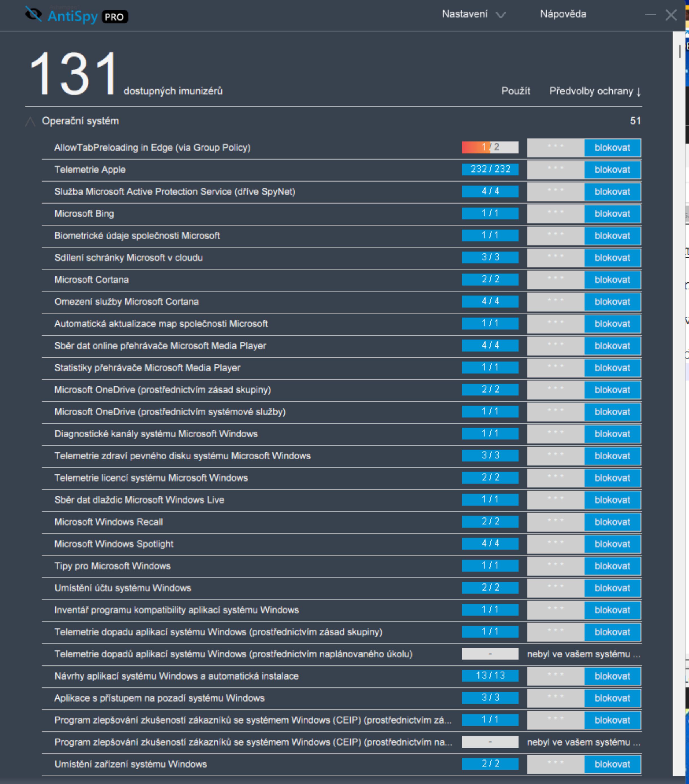Viewport: 689px width, 784px height.
Task: Toggle the *** switch for Telemetrie licencí systému Windows
Action: point(555,478)
